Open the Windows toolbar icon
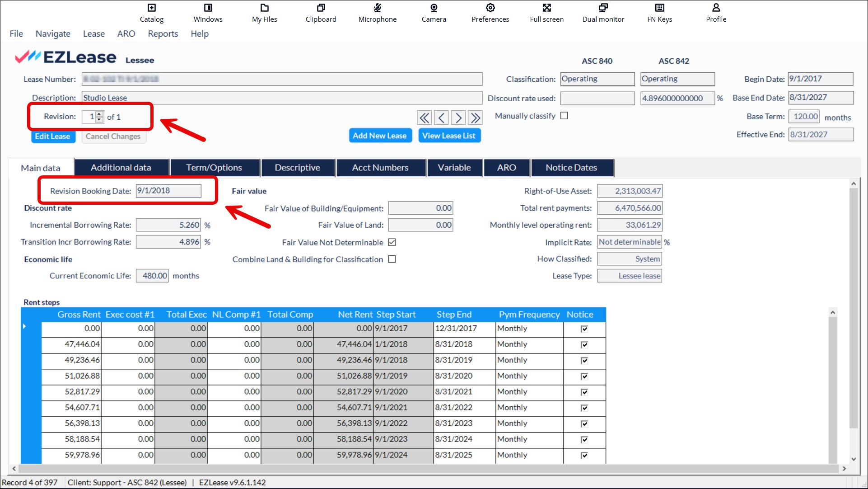This screenshot has height=489, width=868. click(208, 13)
